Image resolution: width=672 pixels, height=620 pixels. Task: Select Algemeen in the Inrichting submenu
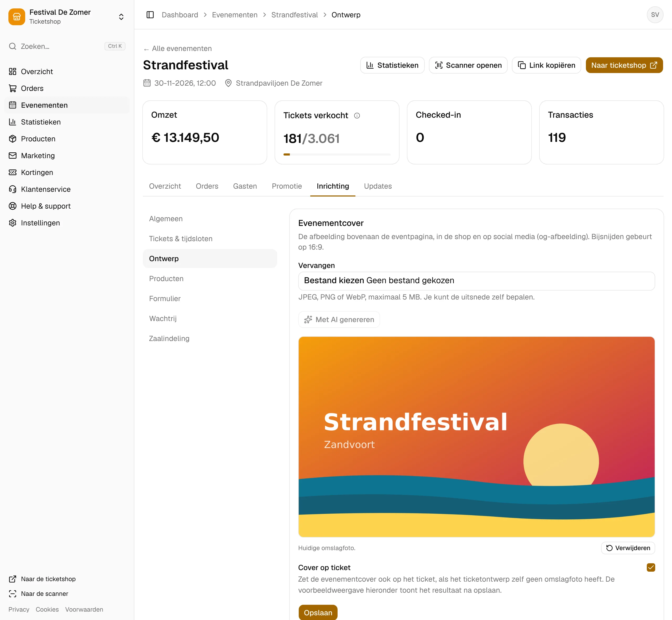(210, 219)
